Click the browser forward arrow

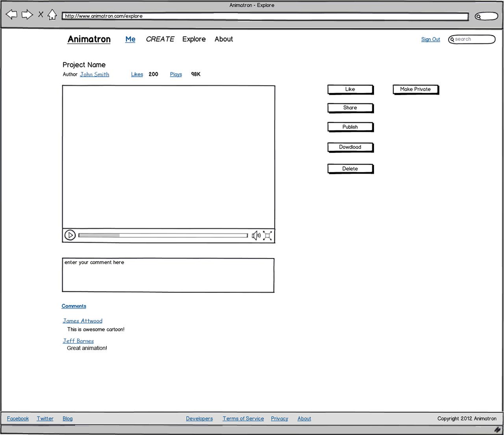[27, 15]
